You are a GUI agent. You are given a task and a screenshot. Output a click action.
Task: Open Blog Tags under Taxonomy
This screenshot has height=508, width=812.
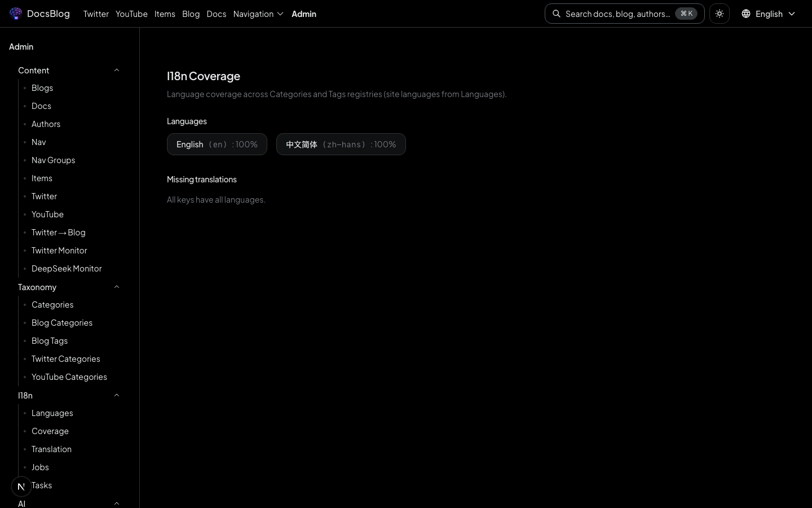coord(50,341)
